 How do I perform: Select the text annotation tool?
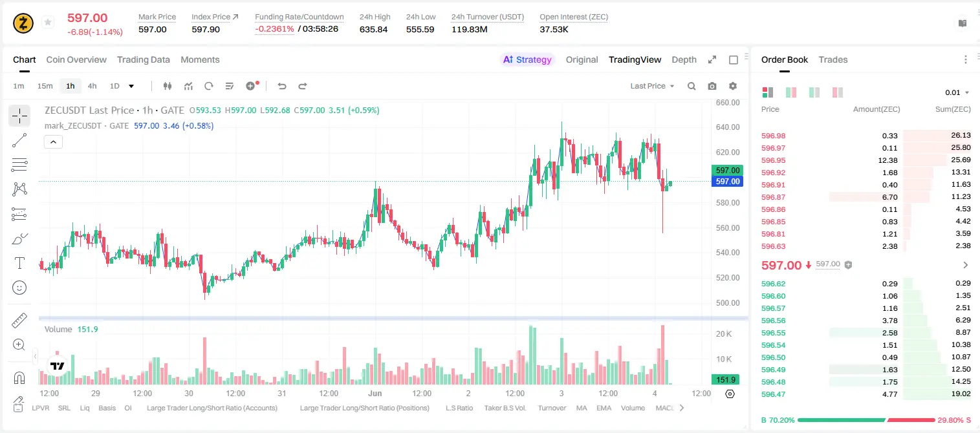click(19, 263)
